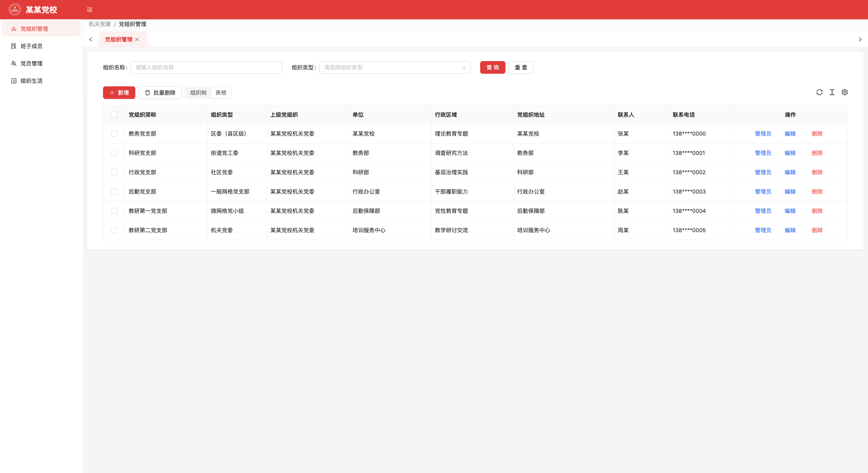
Task: Open column settings gear icon
Action: [845, 92]
